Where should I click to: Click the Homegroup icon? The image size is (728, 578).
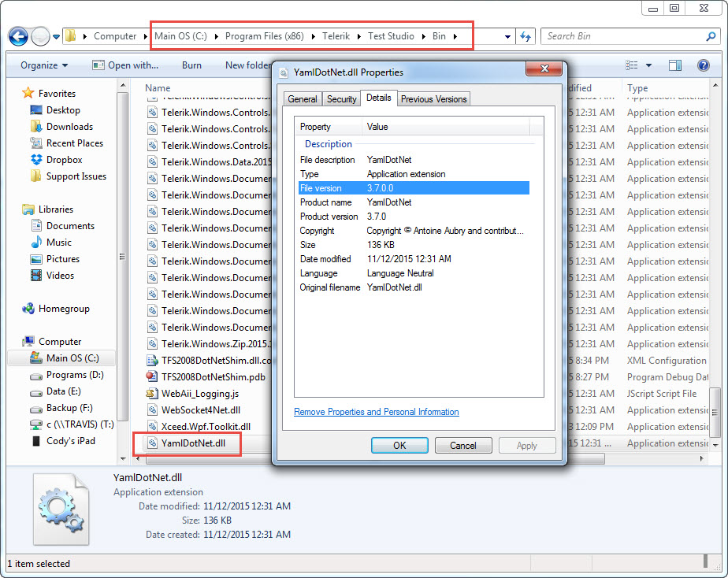pyautogui.click(x=28, y=309)
